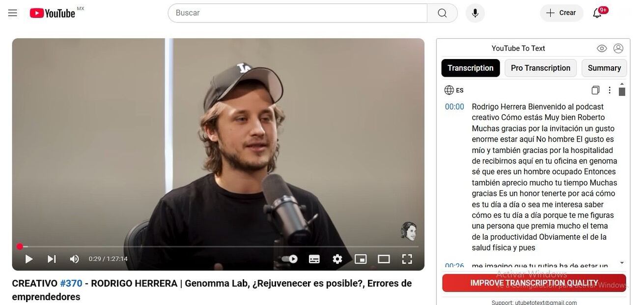Open the YouTube hamburger guide menu
This screenshot has height=305, width=644.
(x=13, y=13)
